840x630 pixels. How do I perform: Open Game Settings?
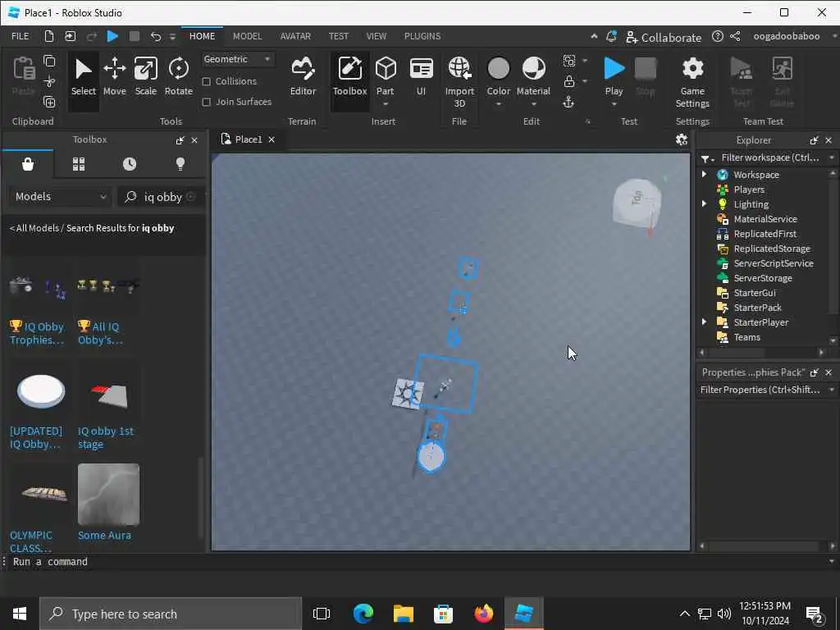coord(692,81)
